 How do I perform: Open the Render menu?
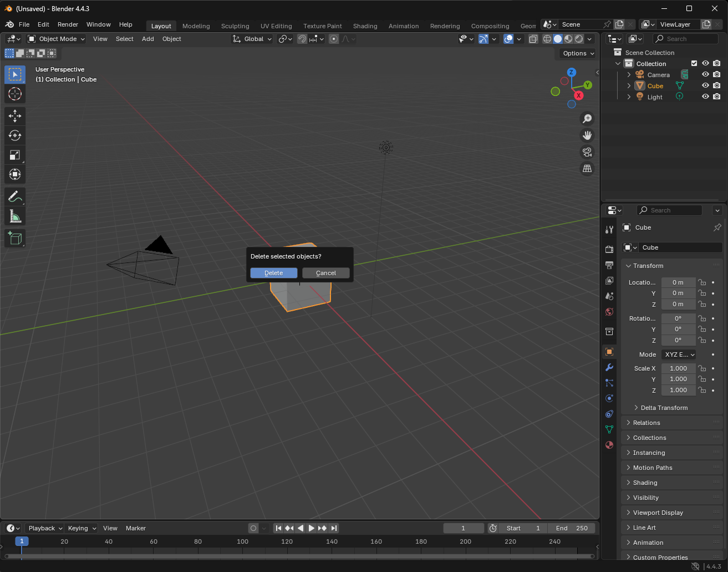(68, 24)
